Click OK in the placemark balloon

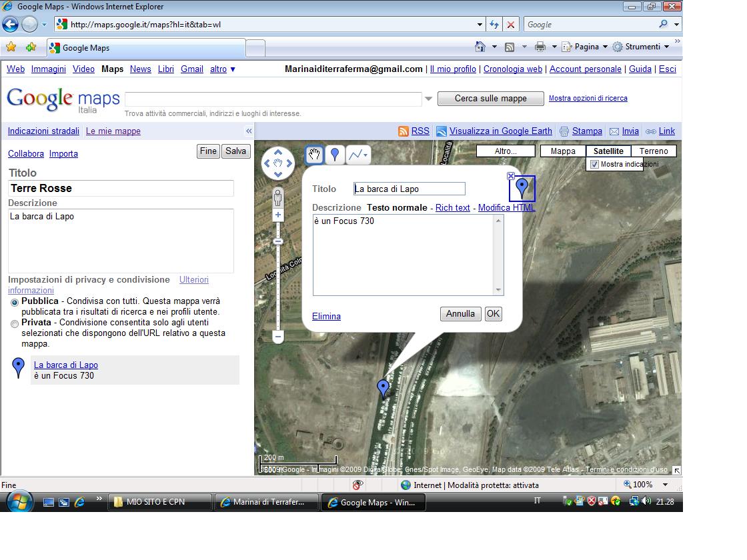tap(493, 314)
